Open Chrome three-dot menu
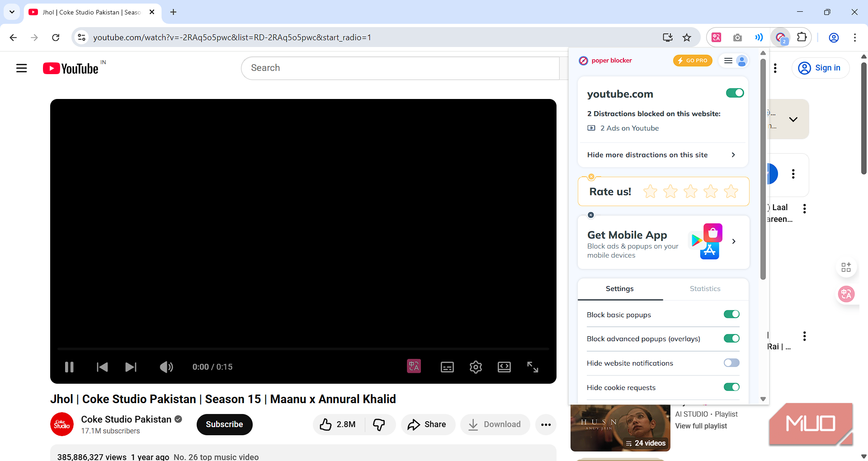The height and width of the screenshot is (461, 868). tap(854, 38)
